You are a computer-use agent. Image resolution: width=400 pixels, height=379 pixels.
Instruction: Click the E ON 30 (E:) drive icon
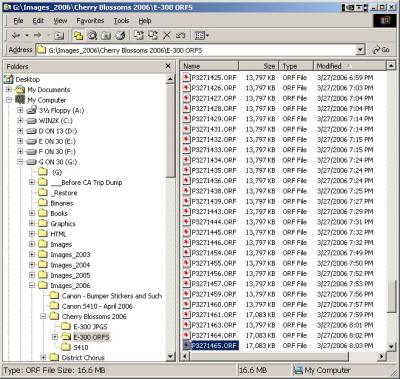coord(31,141)
